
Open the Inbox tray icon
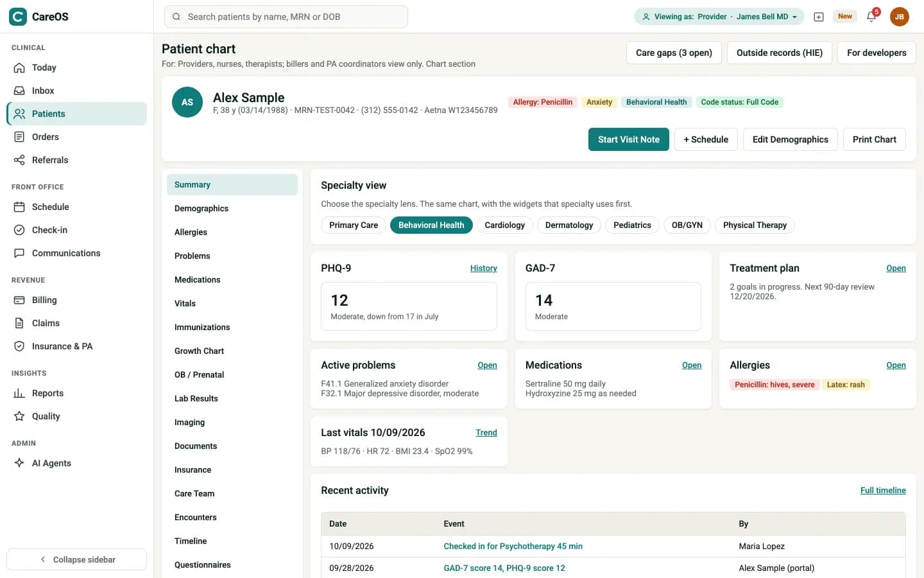19,91
